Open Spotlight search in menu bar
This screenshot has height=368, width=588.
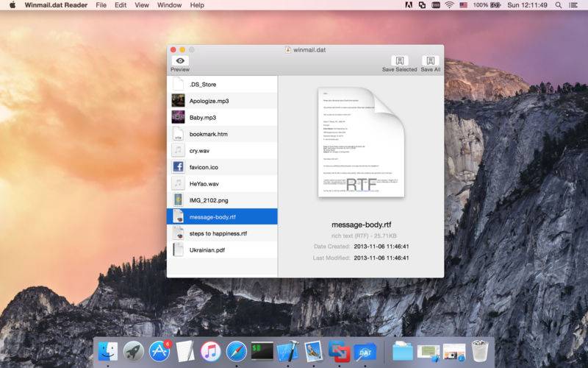point(559,5)
